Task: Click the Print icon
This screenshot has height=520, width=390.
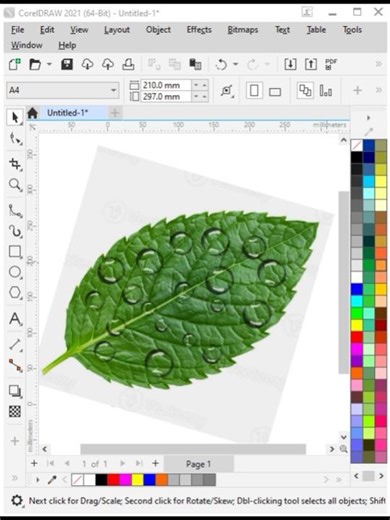Action: [128, 64]
